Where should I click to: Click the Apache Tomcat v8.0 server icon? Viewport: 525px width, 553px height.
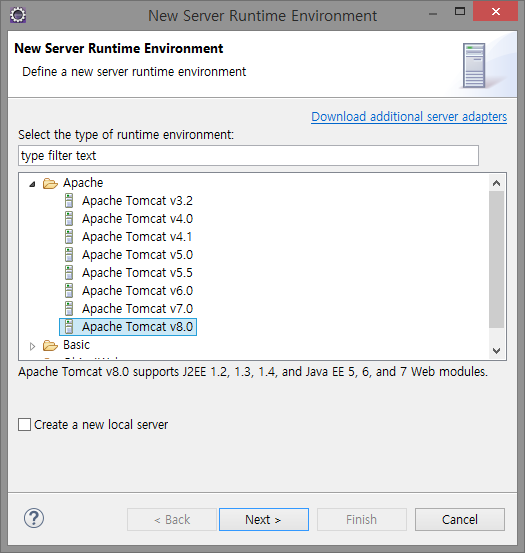tap(69, 327)
